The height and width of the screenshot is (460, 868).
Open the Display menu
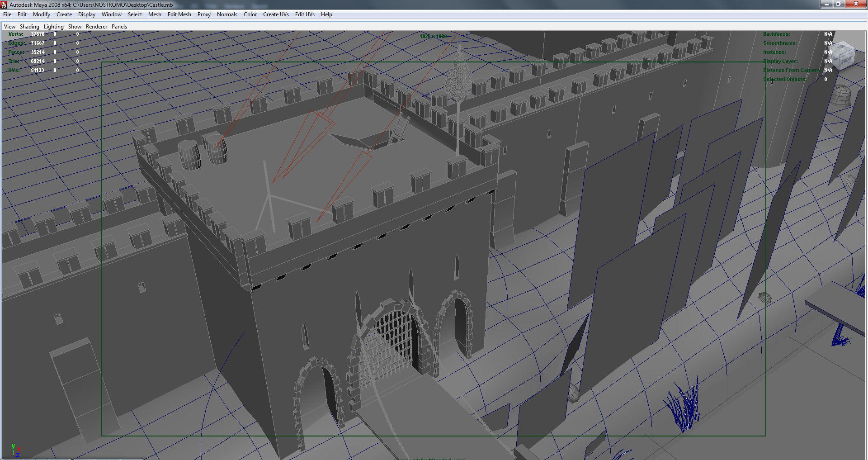pyautogui.click(x=87, y=14)
